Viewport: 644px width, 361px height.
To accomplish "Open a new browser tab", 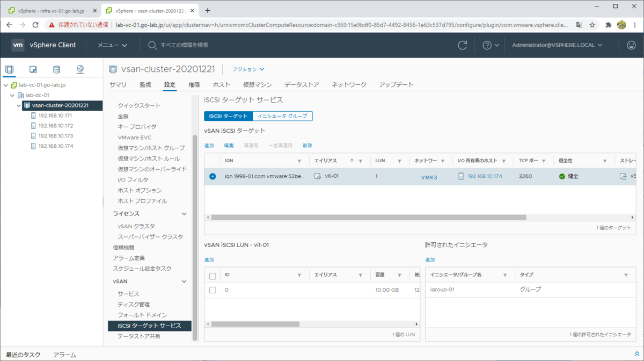I will click(208, 10).
